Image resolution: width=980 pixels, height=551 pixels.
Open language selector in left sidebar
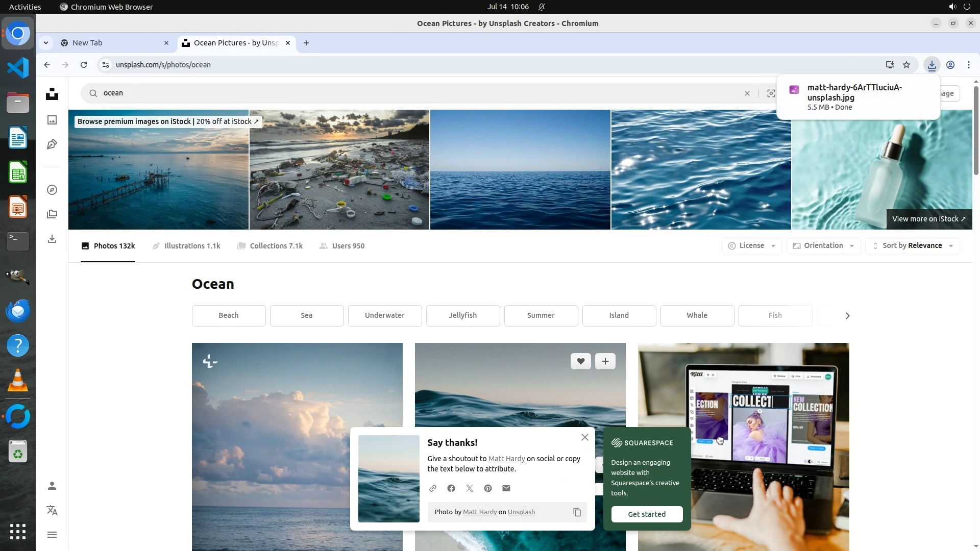[52, 510]
